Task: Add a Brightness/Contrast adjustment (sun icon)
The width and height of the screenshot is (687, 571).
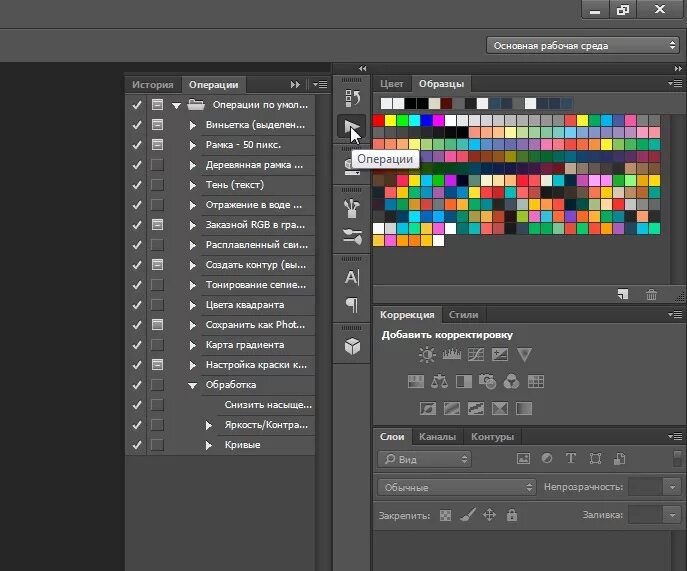Action: point(427,355)
